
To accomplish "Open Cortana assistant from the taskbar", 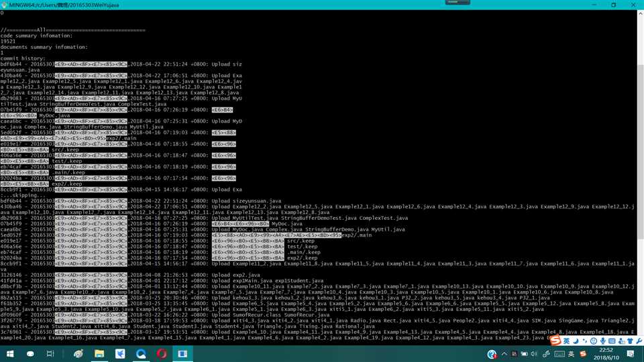I will (x=30, y=353).
